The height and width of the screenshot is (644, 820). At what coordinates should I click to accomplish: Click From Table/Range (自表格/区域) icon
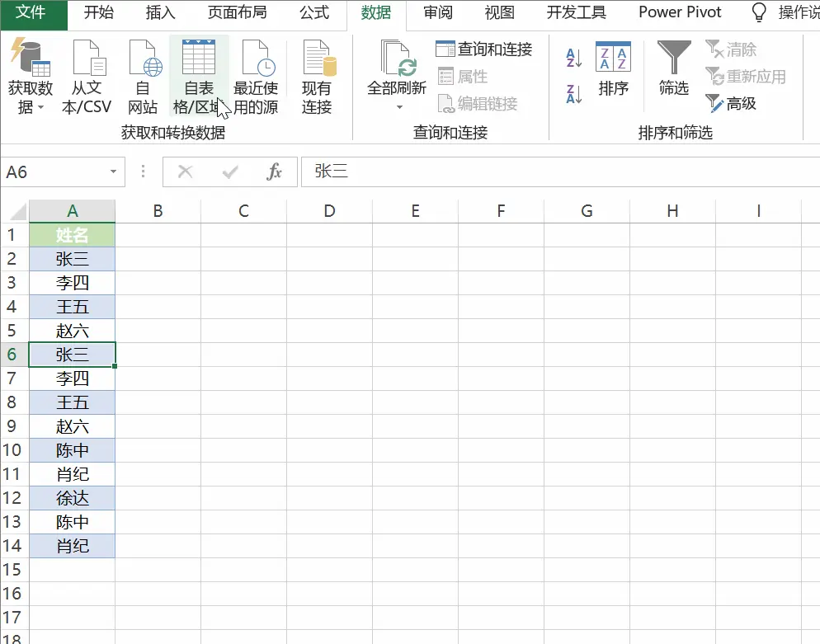coord(199,77)
